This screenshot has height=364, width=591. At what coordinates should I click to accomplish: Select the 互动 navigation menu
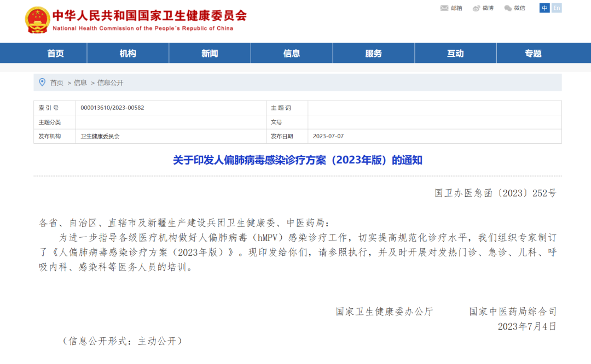tap(455, 53)
